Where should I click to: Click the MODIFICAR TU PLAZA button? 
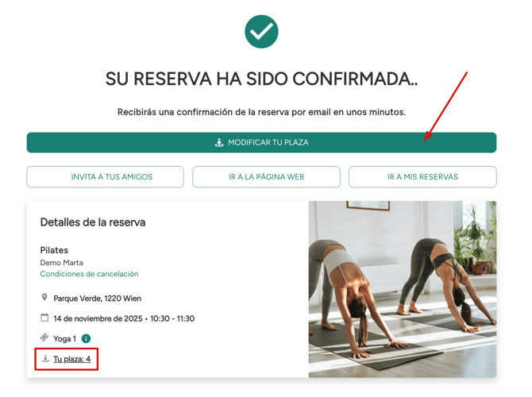click(261, 142)
